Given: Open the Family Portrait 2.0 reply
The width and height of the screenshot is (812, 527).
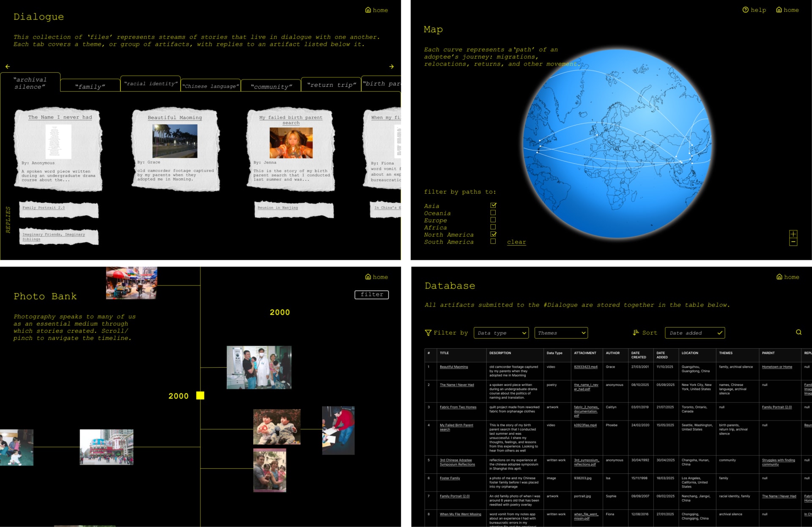Looking at the screenshot, I should (44, 208).
